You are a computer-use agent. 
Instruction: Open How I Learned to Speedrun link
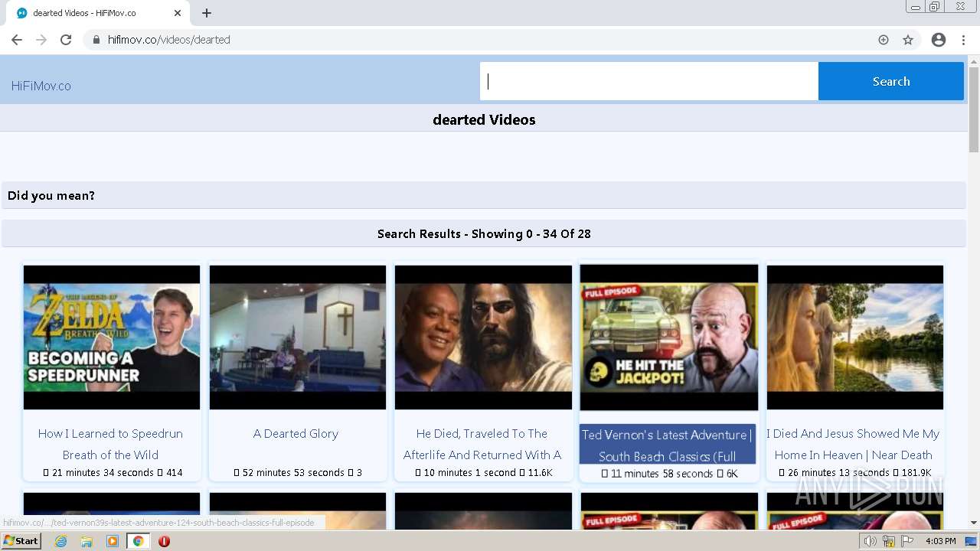(x=111, y=444)
